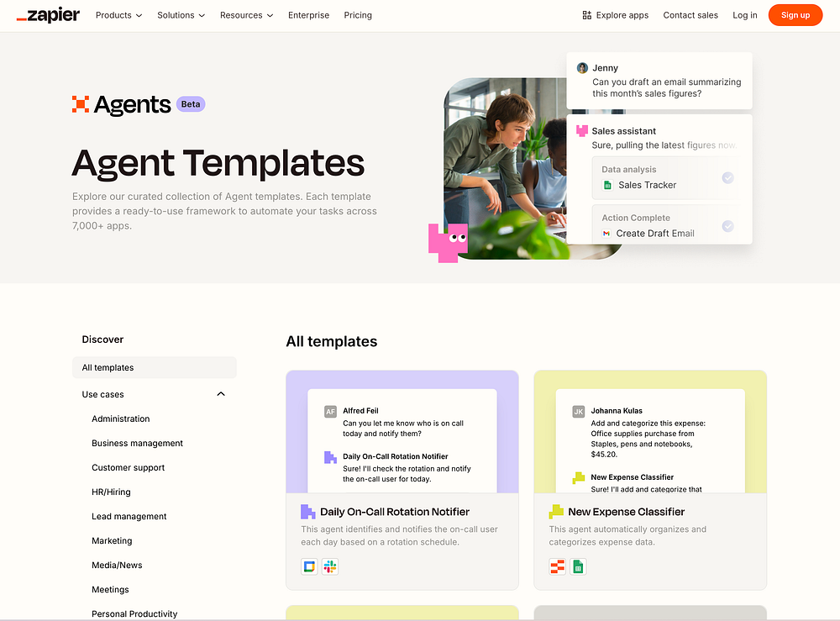Viewport: 840px width, 621px height.
Task: Click the green Sales Tracker sheet icon
Action: (x=607, y=185)
